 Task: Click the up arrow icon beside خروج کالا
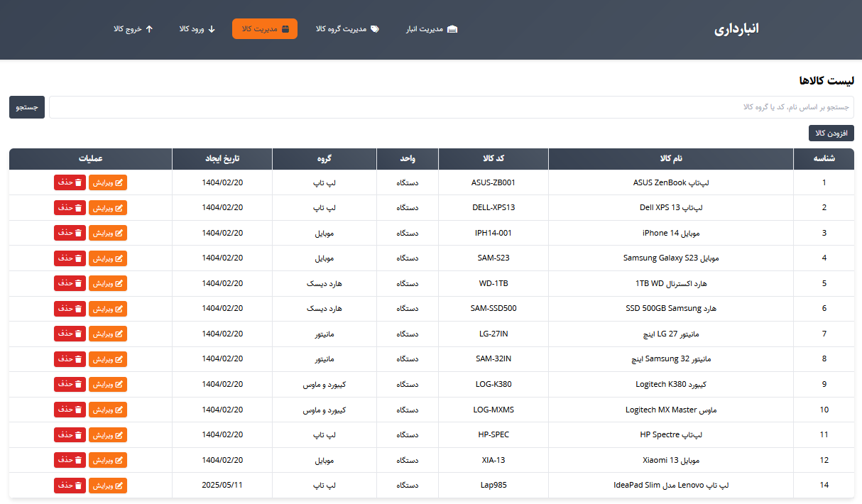(x=149, y=29)
